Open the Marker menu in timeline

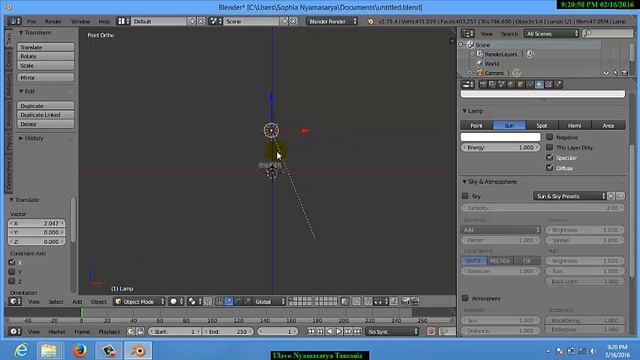click(57, 331)
